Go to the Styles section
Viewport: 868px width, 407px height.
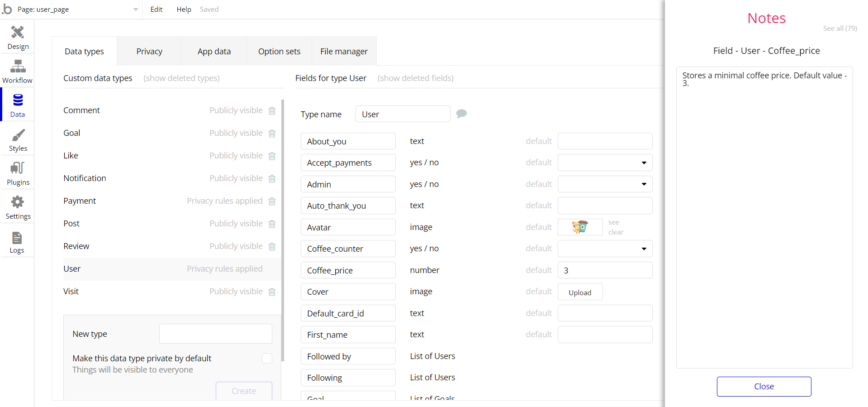pos(18,139)
